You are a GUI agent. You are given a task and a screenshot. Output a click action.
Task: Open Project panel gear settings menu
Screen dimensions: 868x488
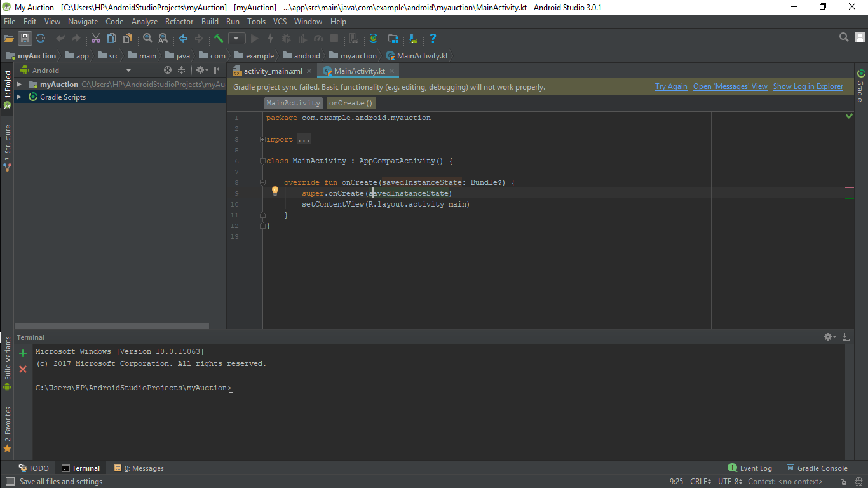pos(201,71)
